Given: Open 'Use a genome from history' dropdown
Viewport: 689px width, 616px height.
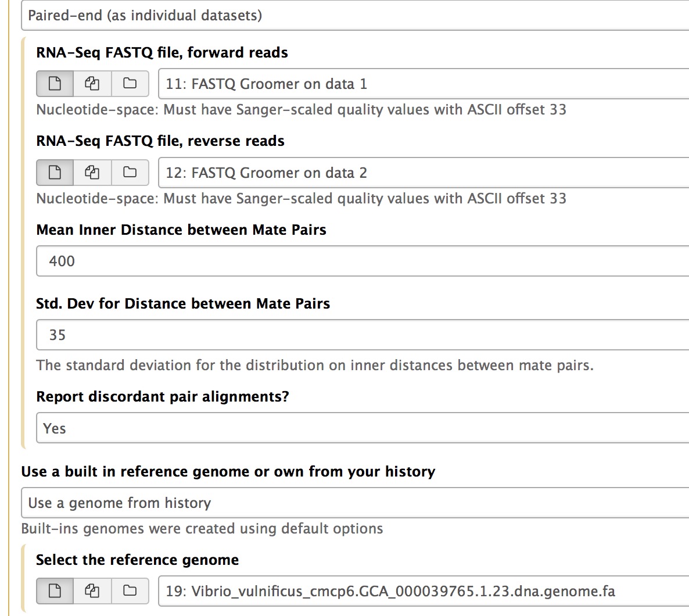Looking at the screenshot, I should point(354,503).
